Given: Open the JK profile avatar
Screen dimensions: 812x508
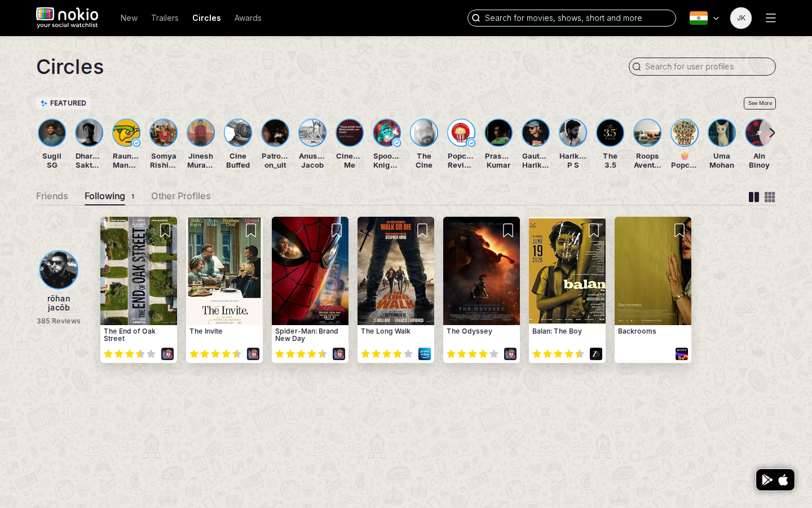Looking at the screenshot, I should point(741,18).
